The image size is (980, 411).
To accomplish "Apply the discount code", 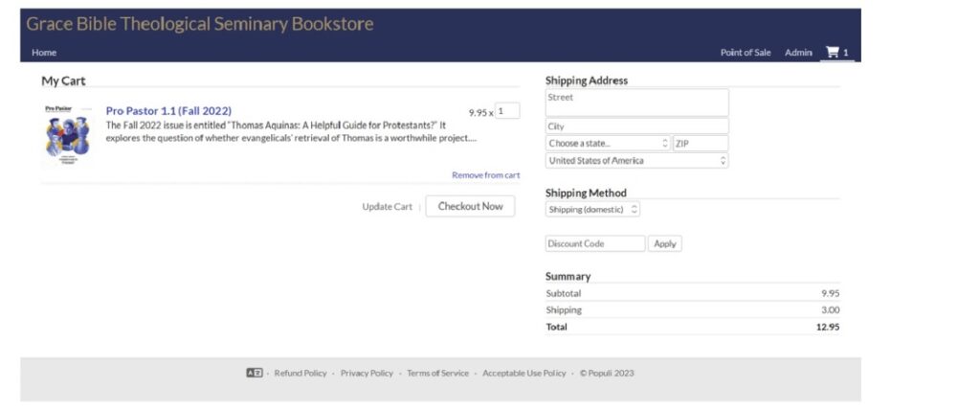I will 664,243.
